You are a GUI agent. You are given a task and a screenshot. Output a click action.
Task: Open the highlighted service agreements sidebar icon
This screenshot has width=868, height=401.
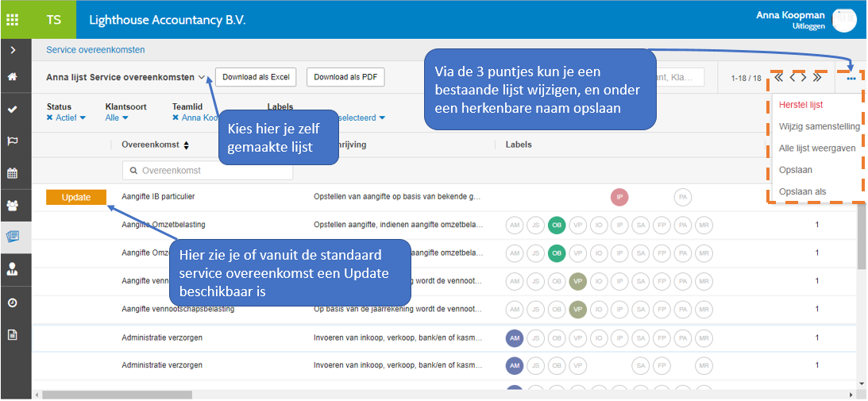12,237
